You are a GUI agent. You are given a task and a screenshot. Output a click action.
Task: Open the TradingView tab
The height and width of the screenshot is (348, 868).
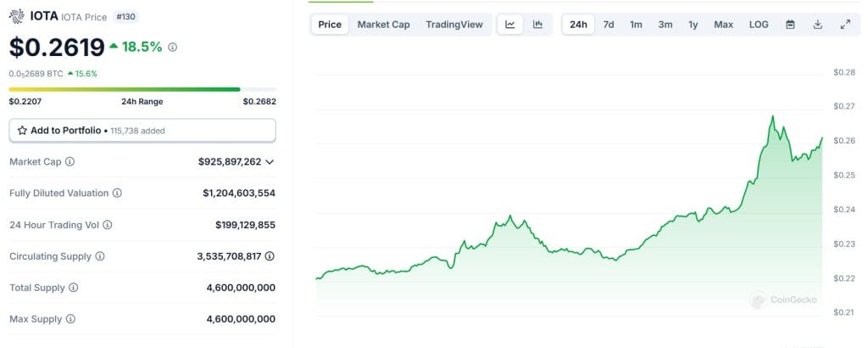coord(454,25)
